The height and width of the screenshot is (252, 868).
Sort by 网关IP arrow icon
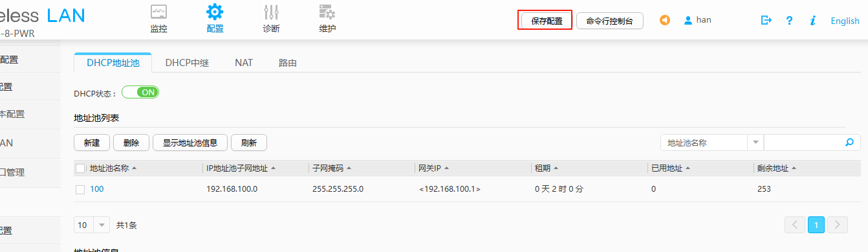pyautogui.click(x=446, y=168)
